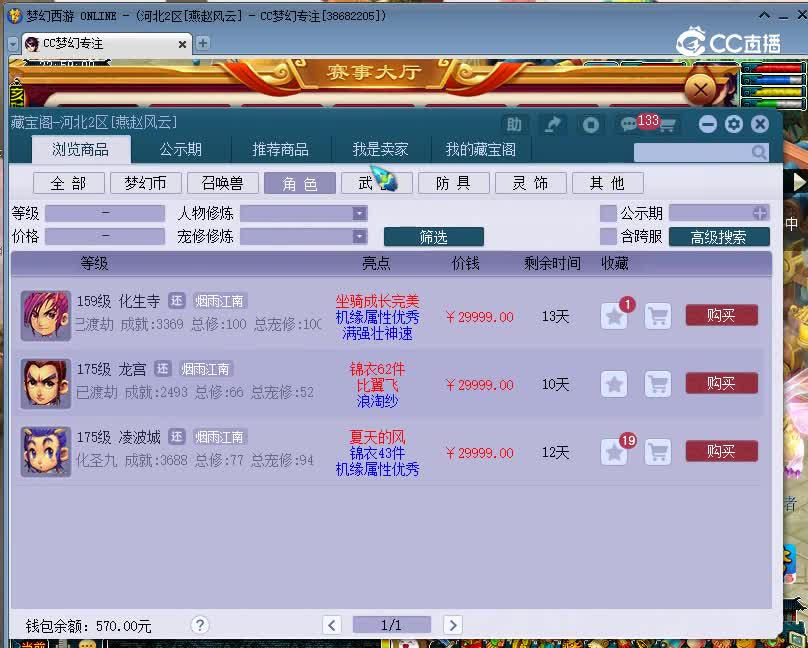Select the 梦幻币 category

145,183
